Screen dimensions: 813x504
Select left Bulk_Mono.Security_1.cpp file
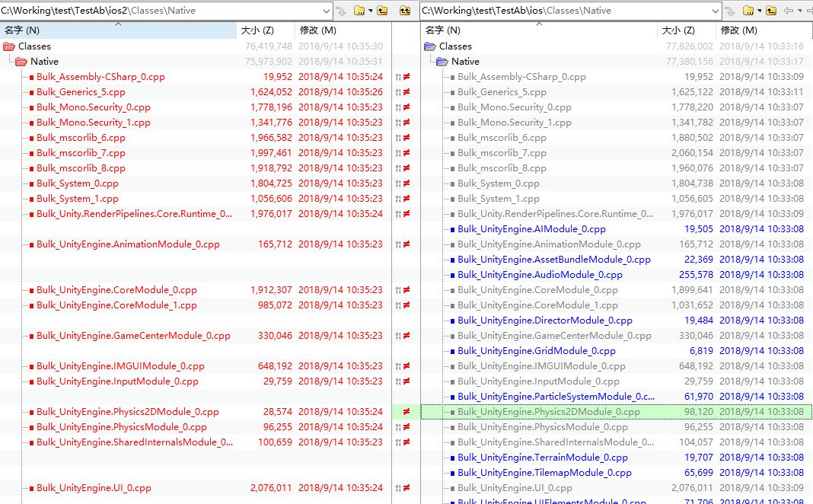94,123
